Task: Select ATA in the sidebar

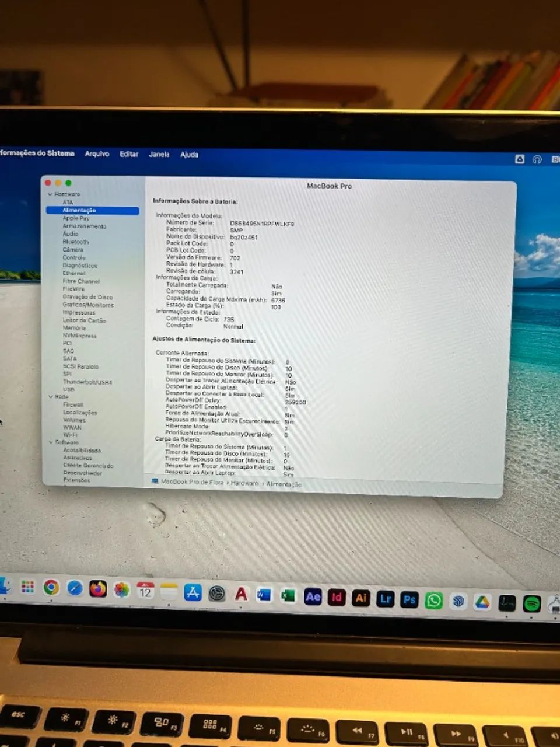Action: (x=68, y=202)
